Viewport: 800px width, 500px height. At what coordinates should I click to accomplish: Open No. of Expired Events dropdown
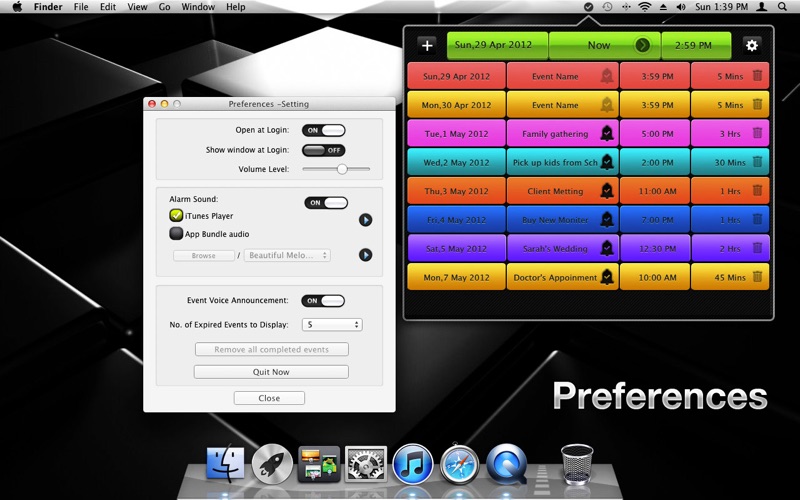point(332,324)
